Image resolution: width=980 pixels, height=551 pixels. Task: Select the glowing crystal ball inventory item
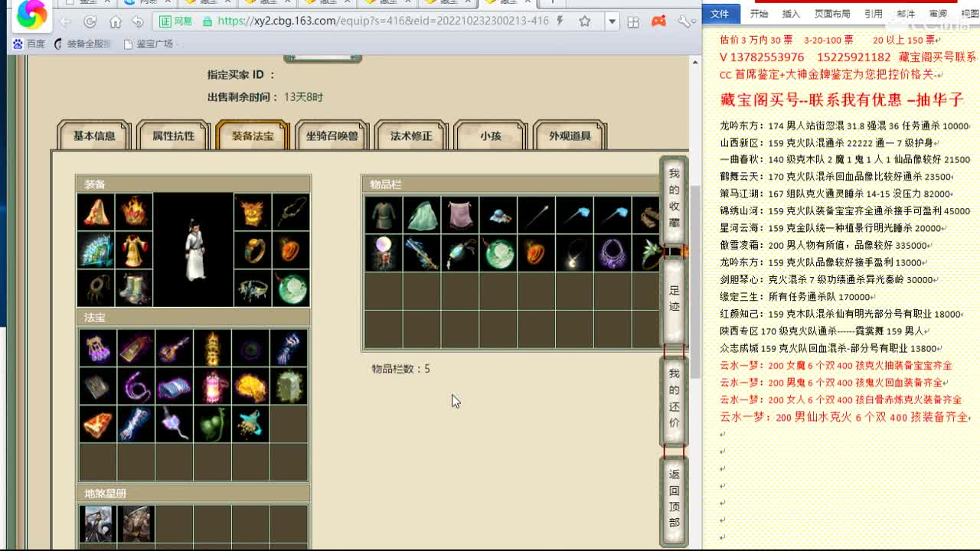click(x=384, y=253)
